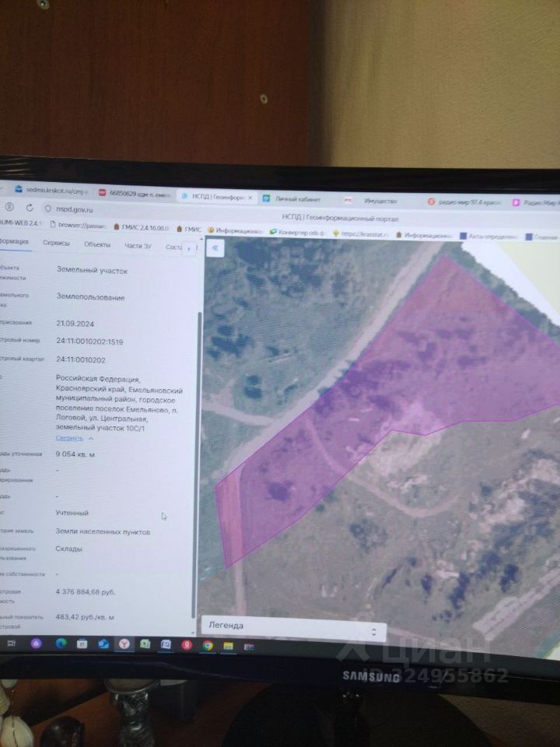Click the Земельный участок value
The height and width of the screenshot is (747, 560).
(92, 270)
